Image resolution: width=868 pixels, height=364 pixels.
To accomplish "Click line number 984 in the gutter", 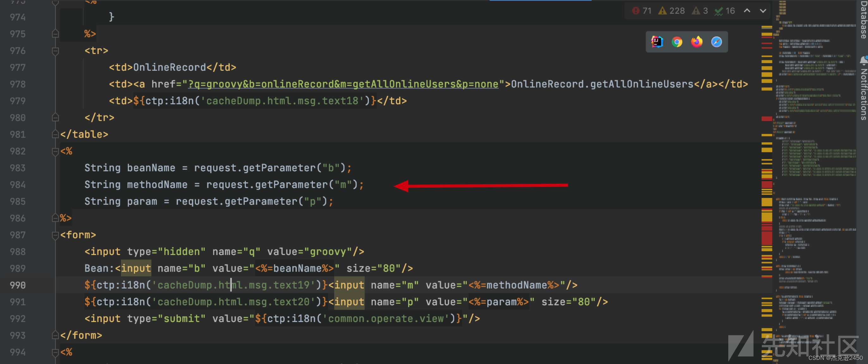I will click(x=17, y=185).
